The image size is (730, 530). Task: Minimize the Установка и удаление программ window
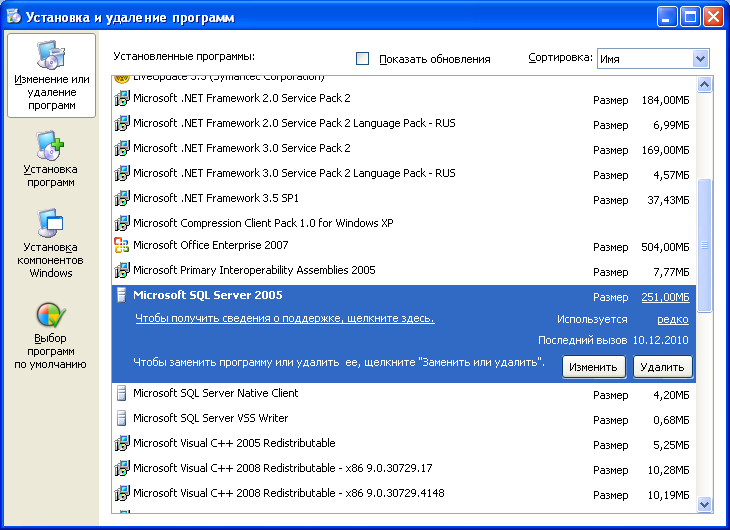click(x=667, y=17)
